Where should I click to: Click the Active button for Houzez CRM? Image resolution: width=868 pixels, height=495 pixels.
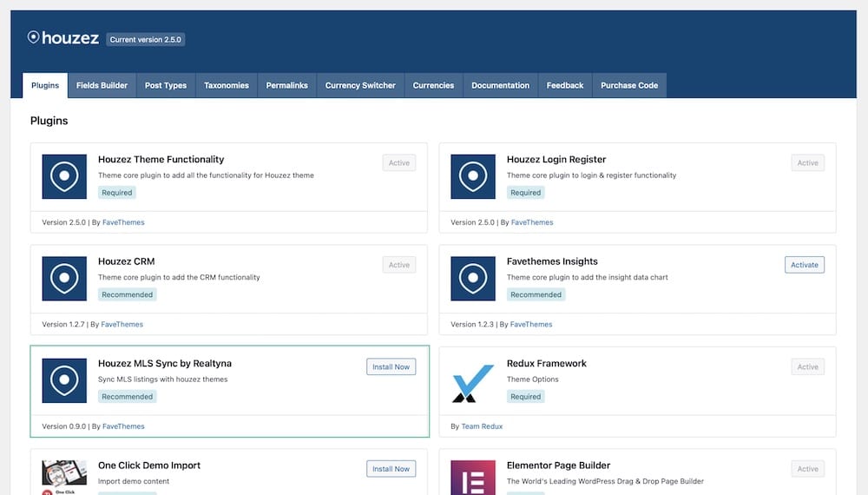[399, 265]
